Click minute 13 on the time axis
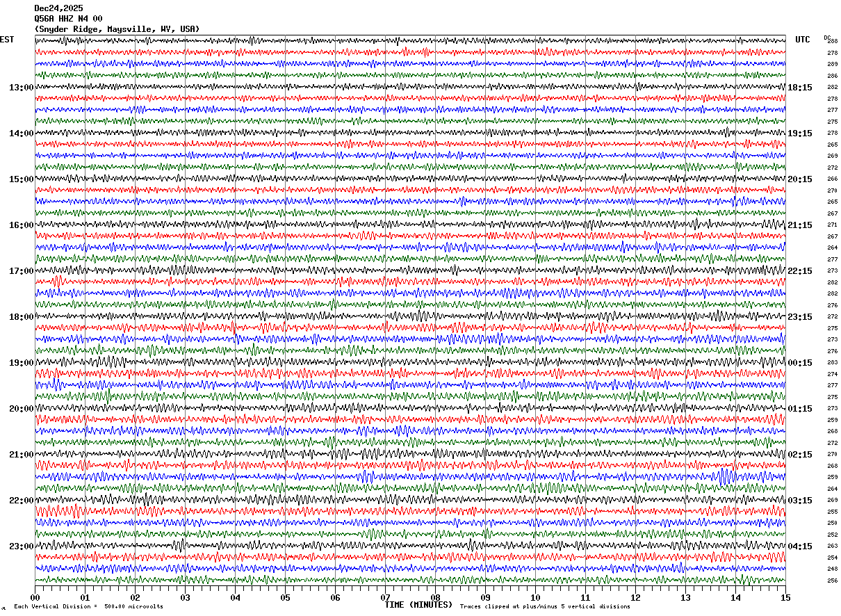The image size is (841, 616). (685, 597)
